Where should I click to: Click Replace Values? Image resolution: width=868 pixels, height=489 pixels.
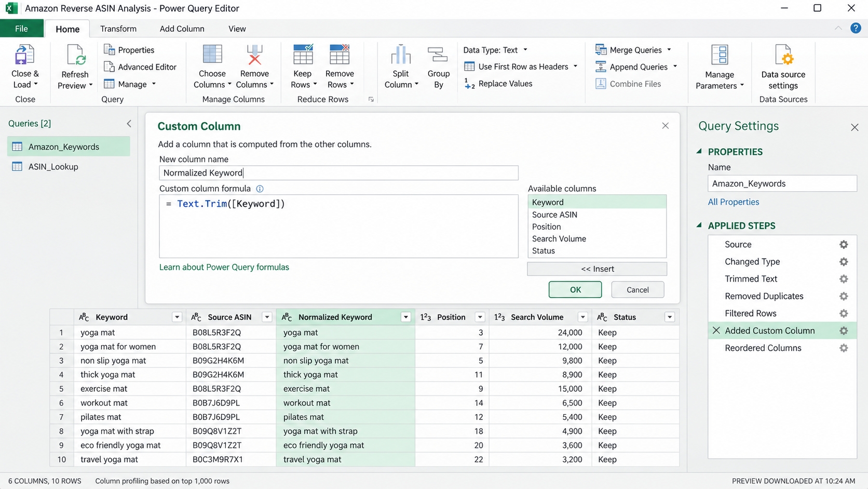[x=498, y=84]
